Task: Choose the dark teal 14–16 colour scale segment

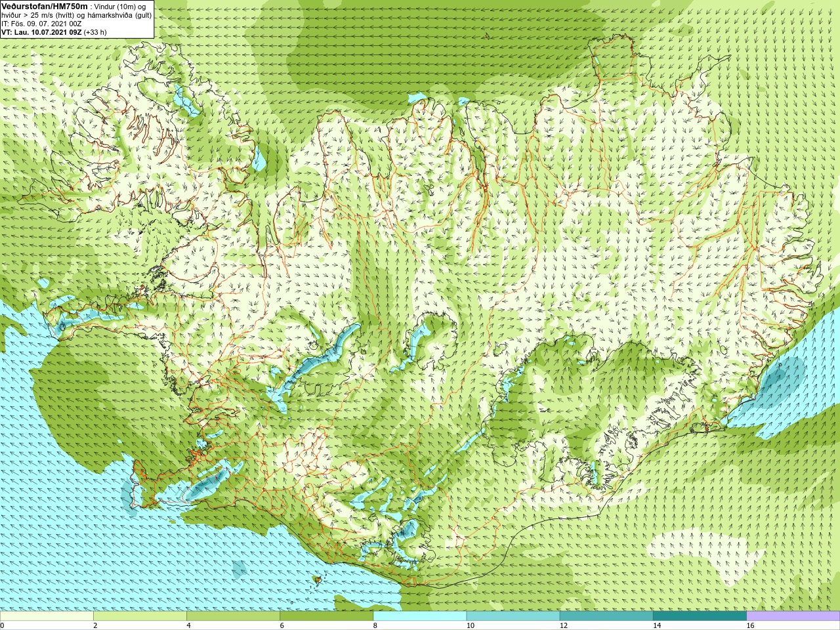Action: click(700, 616)
